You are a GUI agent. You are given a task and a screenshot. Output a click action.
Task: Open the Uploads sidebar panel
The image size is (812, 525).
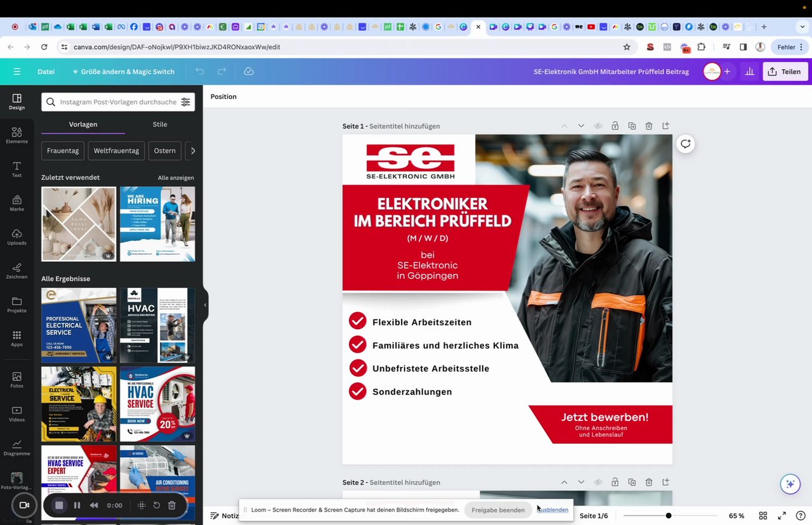tap(17, 237)
